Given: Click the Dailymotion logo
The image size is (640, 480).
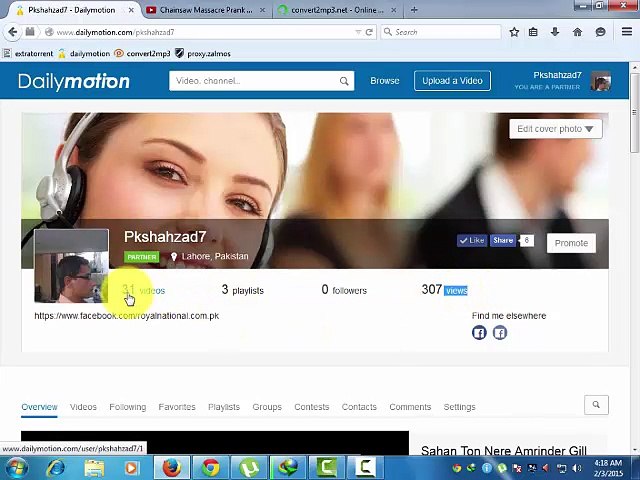Looking at the screenshot, I should pyautogui.click(x=74, y=81).
